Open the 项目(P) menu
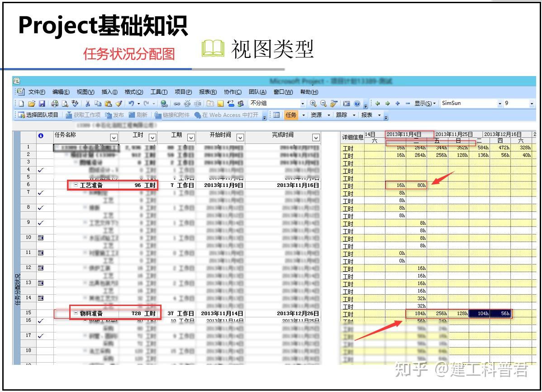This screenshot has height=392, width=542. point(183,92)
